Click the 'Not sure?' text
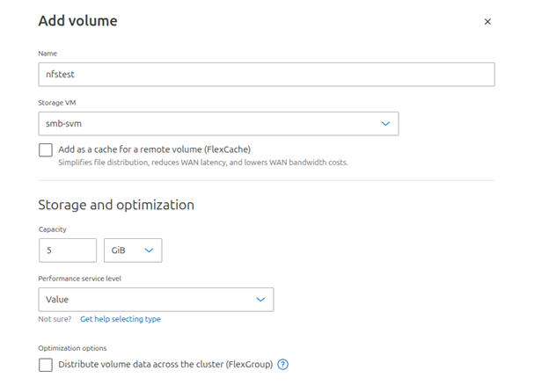Viewport: 549px width, 392px height. [55, 319]
